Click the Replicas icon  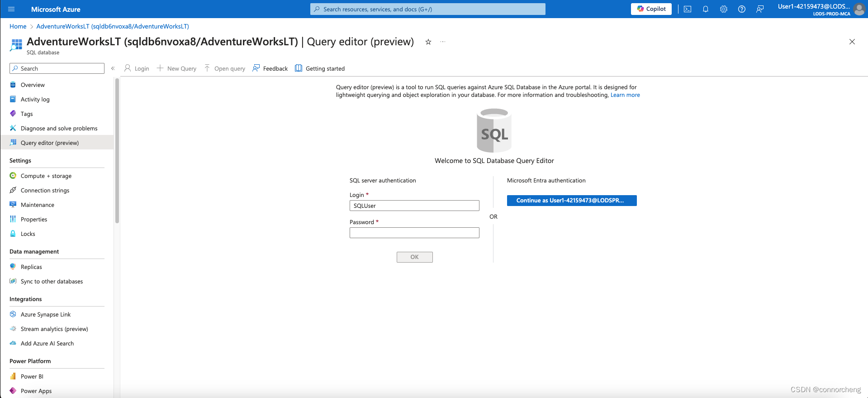point(13,267)
